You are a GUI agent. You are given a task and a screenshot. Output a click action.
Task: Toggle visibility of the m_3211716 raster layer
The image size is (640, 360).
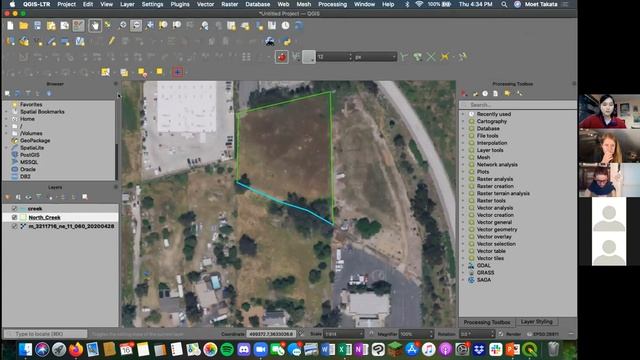click(x=15, y=226)
